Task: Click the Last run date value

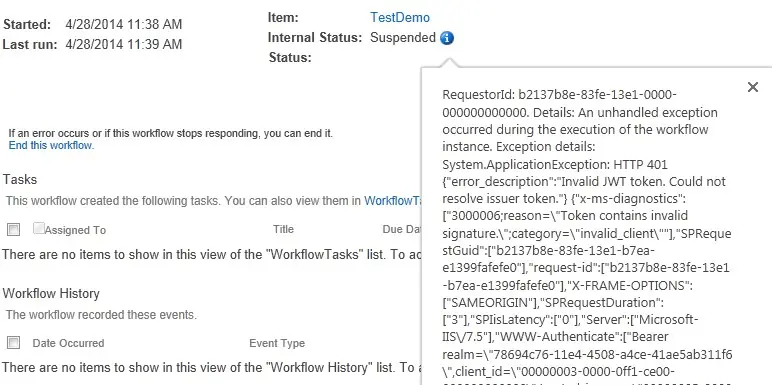Action: tap(124, 44)
